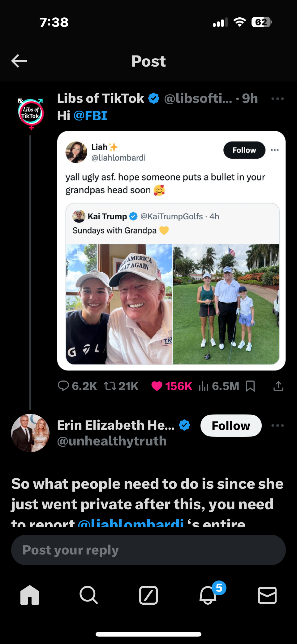Open more options for Libs of TikTok post
The width and height of the screenshot is (297, 644).
[278, 99]
